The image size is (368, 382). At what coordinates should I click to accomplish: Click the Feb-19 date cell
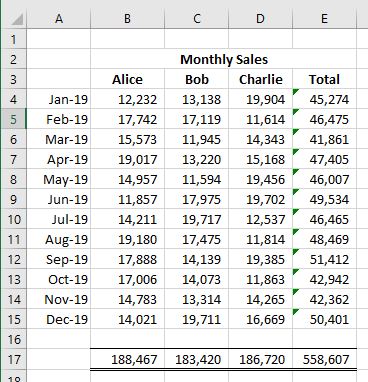[x=59, y=119]
